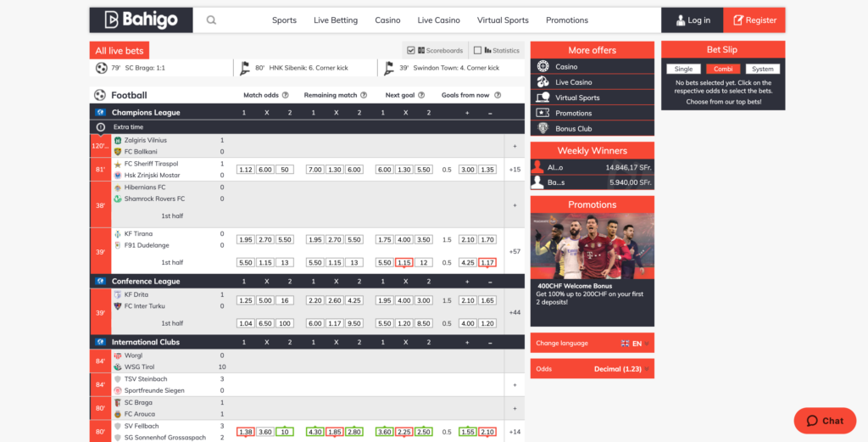Select odds 1.38 for SV Fellbach
Viewport: 868px width, 442px height.
[245, 432]
